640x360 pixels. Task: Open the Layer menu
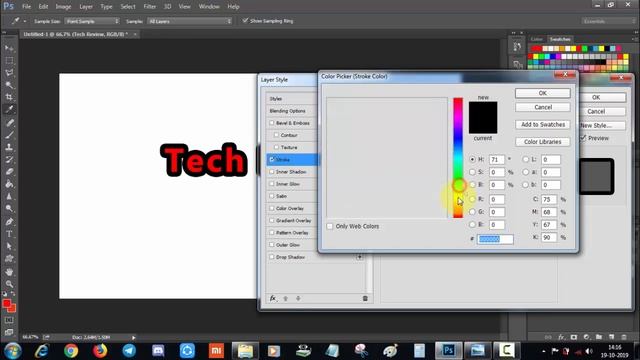click(86, 7)
